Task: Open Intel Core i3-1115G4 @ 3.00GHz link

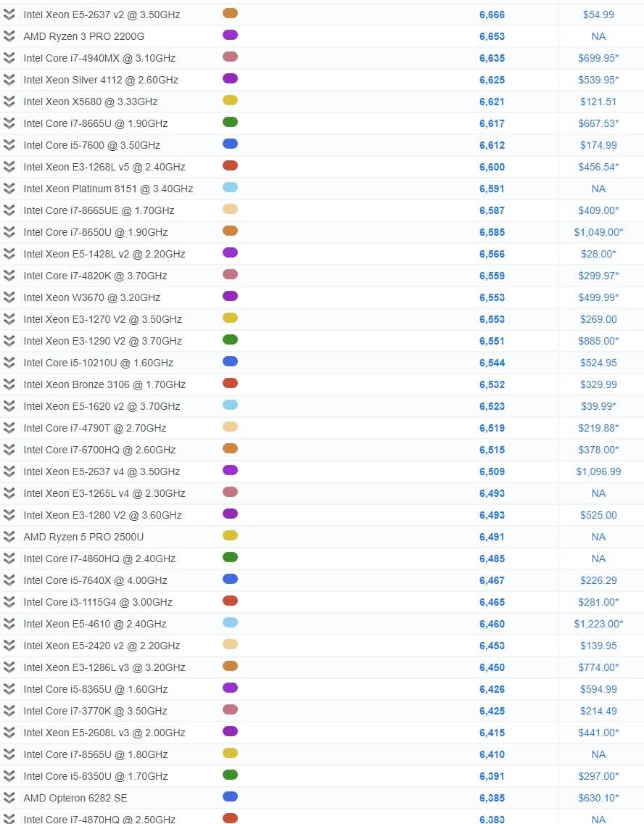Action: click(98, 602)
